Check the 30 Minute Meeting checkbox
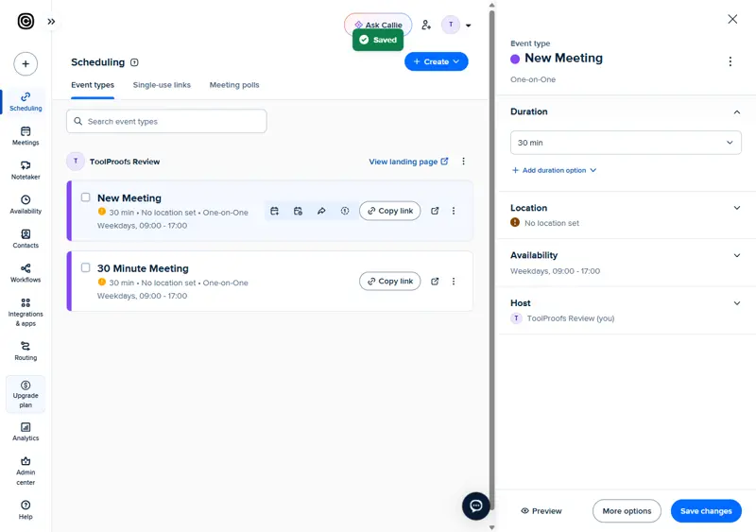756x532 pixels. pyautogui.click(x=85, y=267)
